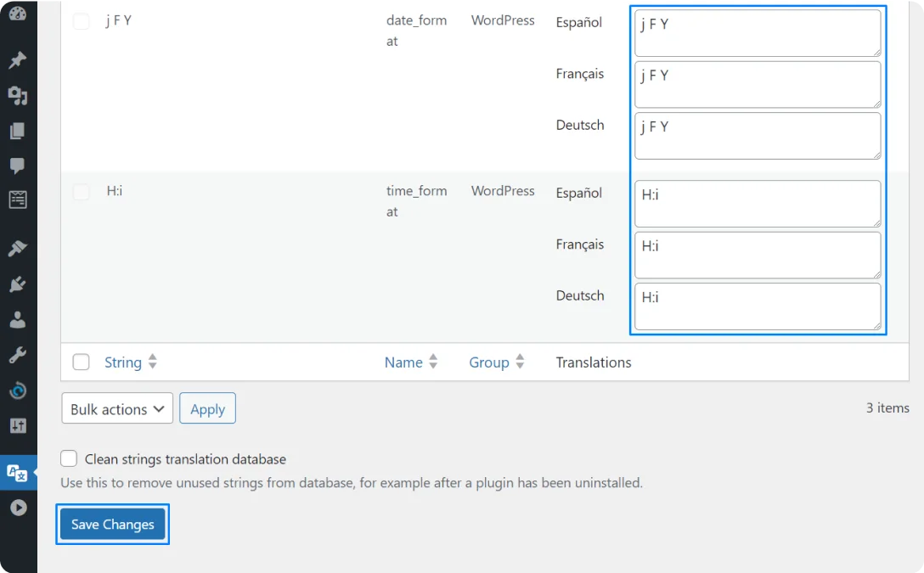Select the checkbox beside the H:i string
924x573 pixels.
tap(81, 192)
